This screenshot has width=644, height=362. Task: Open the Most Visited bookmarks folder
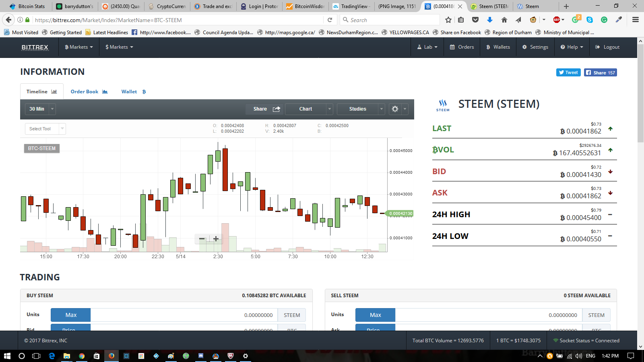(x=21, y=32)
